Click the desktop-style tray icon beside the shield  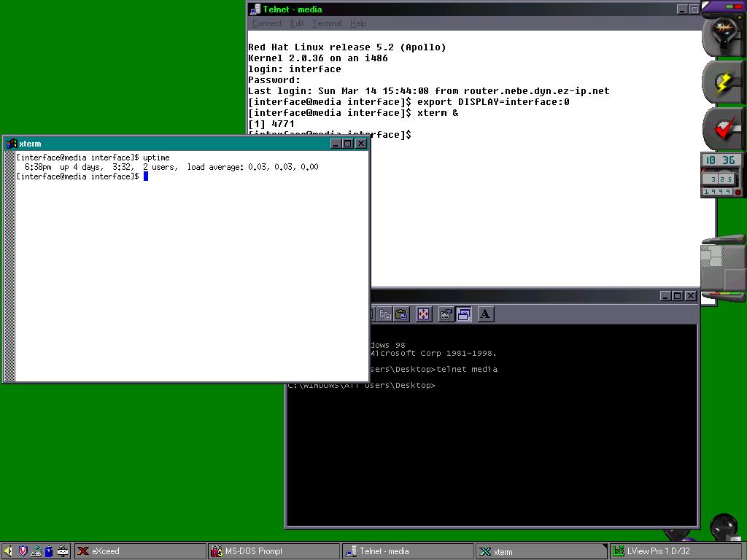[36, 551]
